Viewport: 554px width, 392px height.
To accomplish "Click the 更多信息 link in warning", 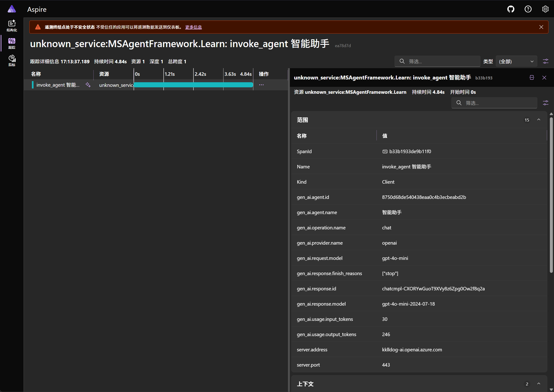I will [193, 27].
